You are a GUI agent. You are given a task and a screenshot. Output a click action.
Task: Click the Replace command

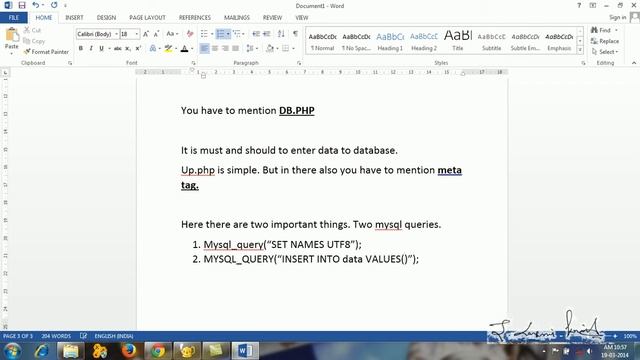coord(605,41)
